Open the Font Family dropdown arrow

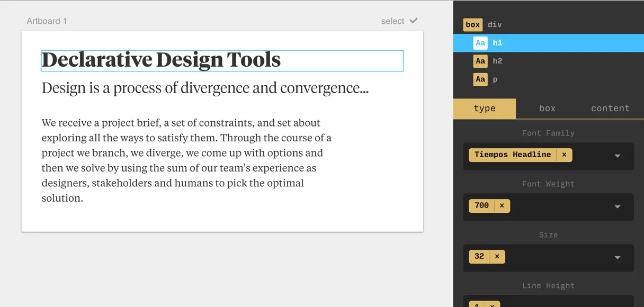pos(617,156)
